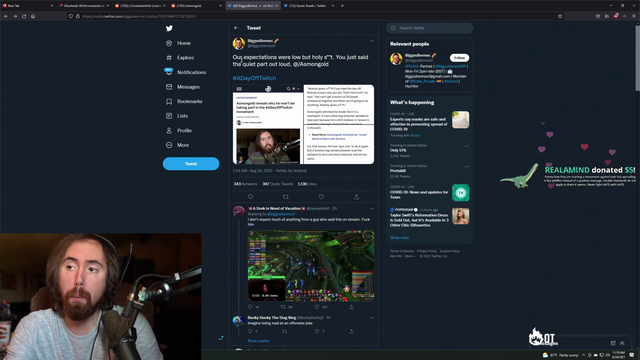Open weather widget in taskbar

click(561, 355)
